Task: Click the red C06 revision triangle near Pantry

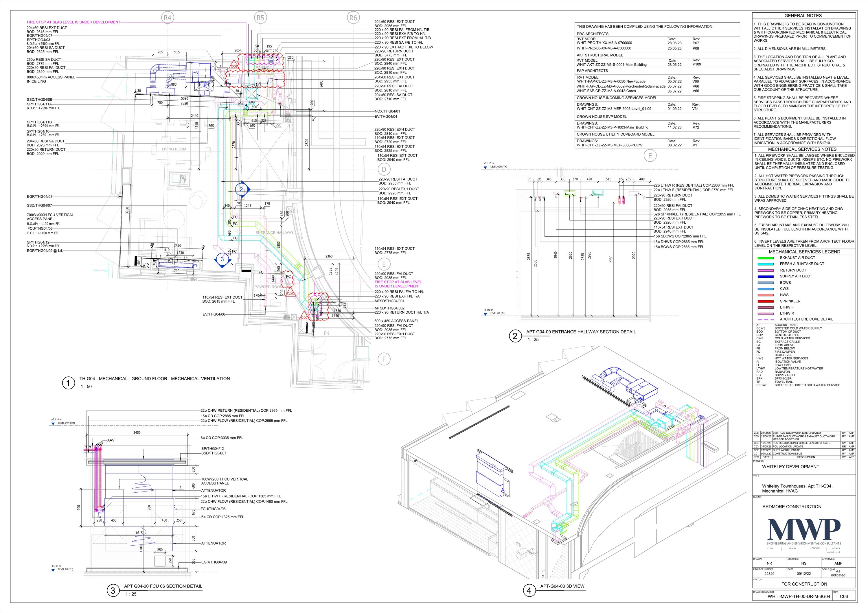Action: (234, 66)
